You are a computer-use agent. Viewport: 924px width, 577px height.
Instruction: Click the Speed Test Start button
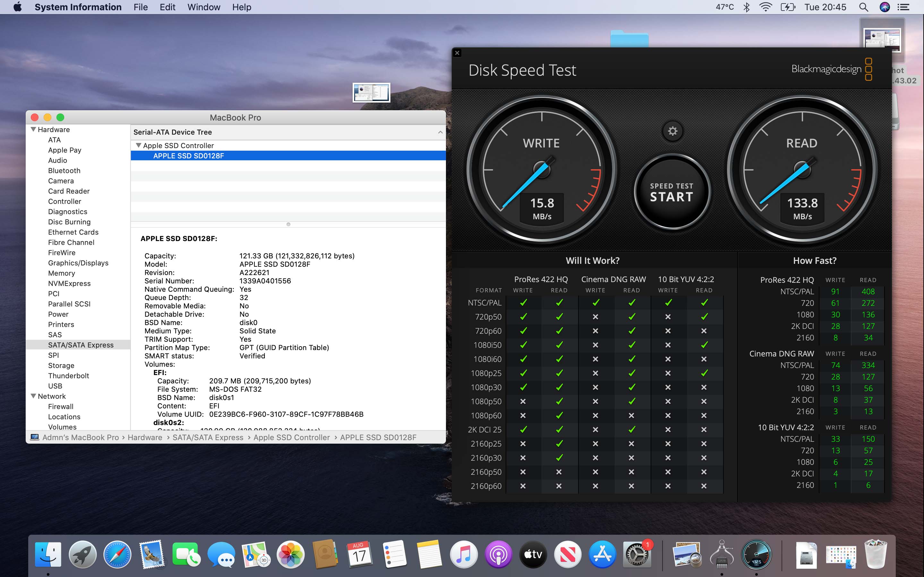(x=672, y=192)
